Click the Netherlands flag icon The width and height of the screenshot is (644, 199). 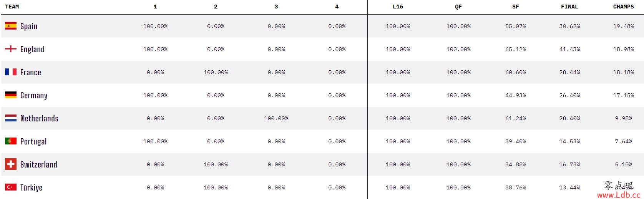11,118
